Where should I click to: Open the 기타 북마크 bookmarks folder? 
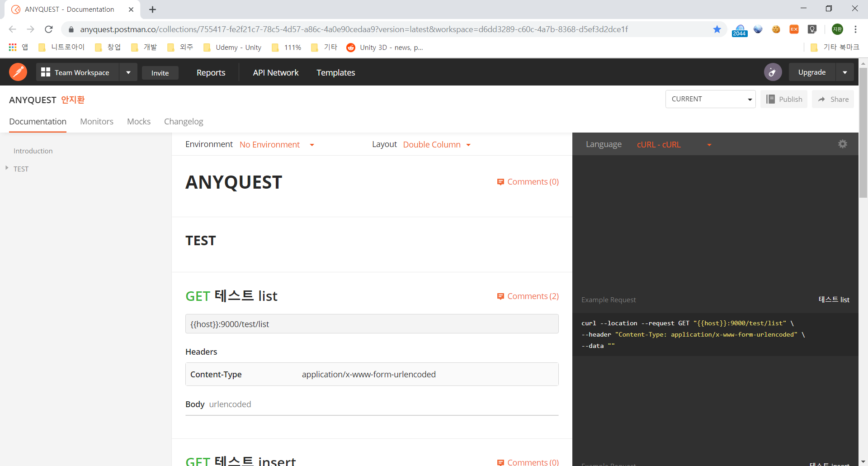click(835, 47)
